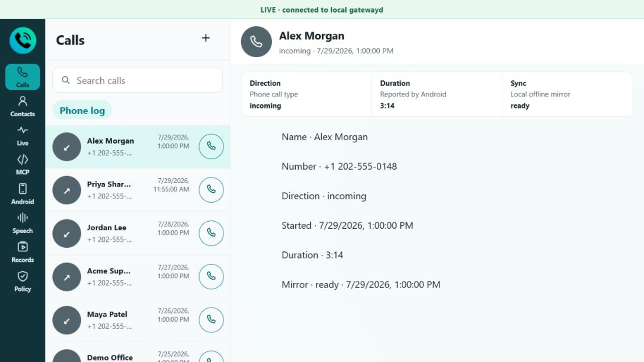This screenshot has width=644, height=362.
Task: Open the Contacts section in sidebar
Action: tap(22, 106)
